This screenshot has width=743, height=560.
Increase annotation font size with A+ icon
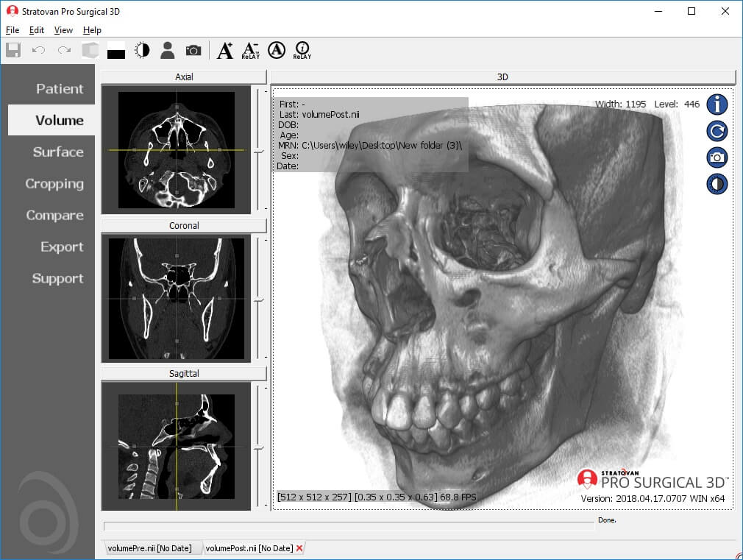tap(225, 50)
